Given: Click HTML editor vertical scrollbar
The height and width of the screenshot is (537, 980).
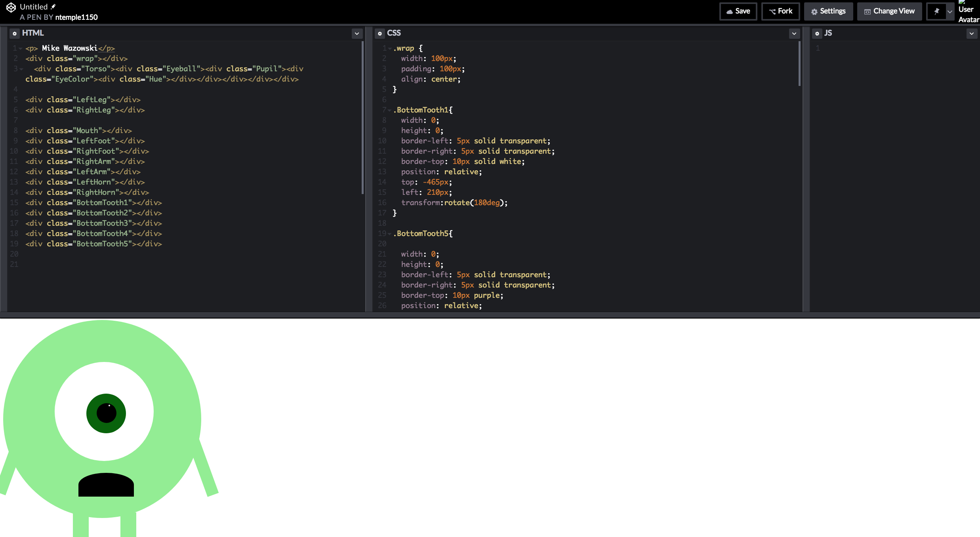Looking at the screenshot, I should 362,118.
